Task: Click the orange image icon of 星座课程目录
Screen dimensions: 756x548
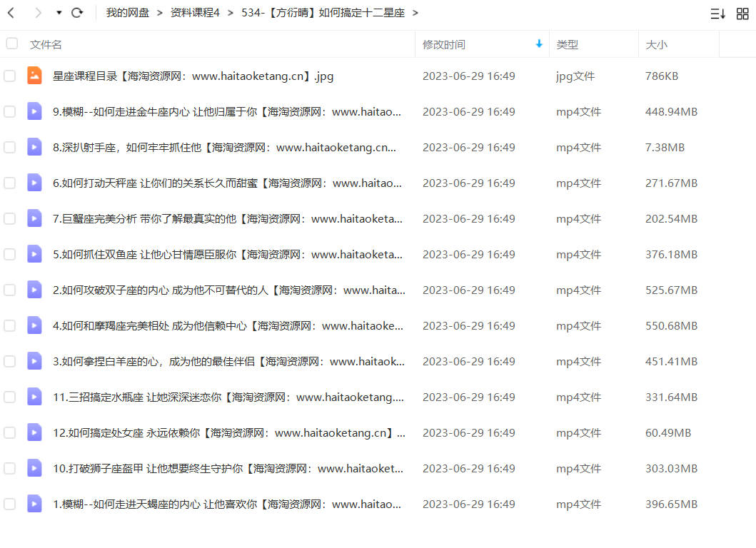Action: [34, 76]
